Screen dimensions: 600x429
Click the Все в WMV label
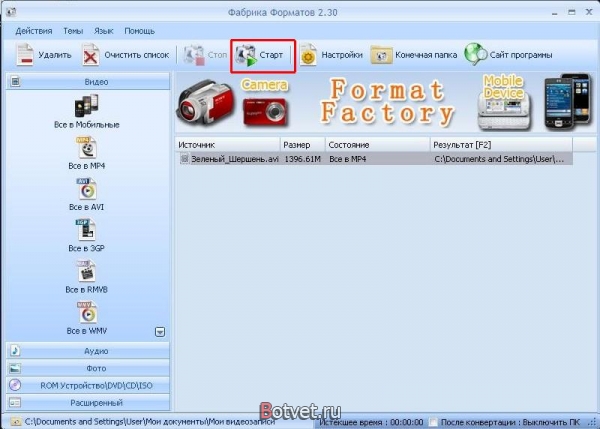coord(86,331)
